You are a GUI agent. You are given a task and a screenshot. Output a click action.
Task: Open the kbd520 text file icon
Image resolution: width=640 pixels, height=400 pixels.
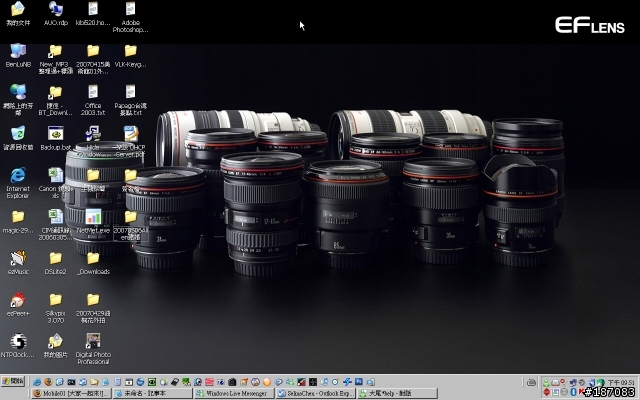point(93,13)
